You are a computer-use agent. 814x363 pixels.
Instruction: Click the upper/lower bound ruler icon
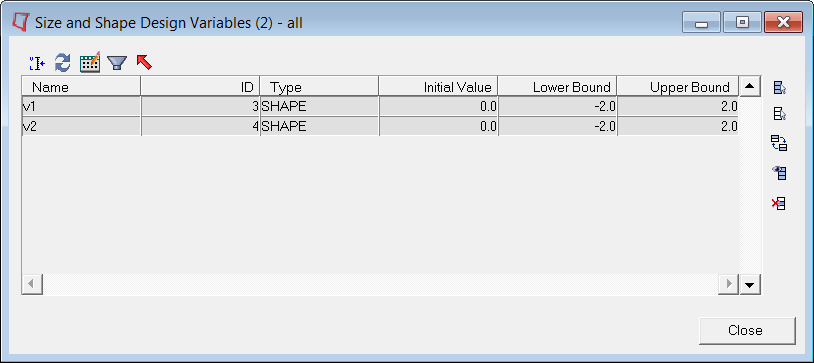click(x=37, y=63)
